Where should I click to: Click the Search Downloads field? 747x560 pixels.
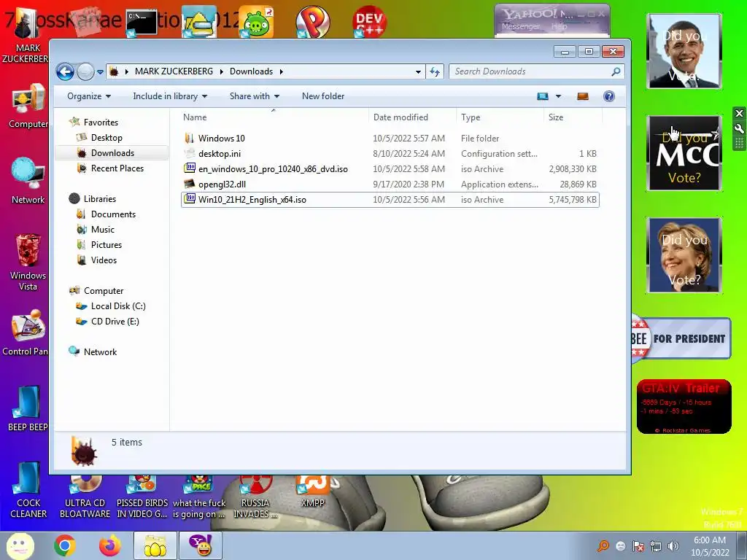[536, 71]
